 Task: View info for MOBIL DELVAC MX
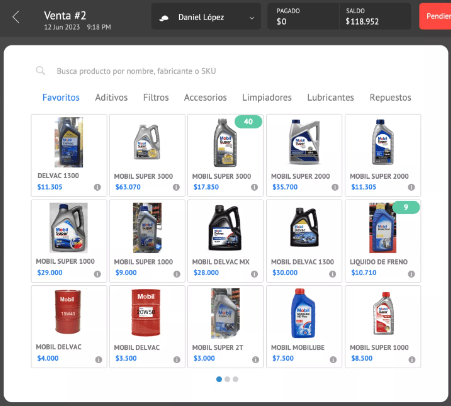(x=254, y=274)
